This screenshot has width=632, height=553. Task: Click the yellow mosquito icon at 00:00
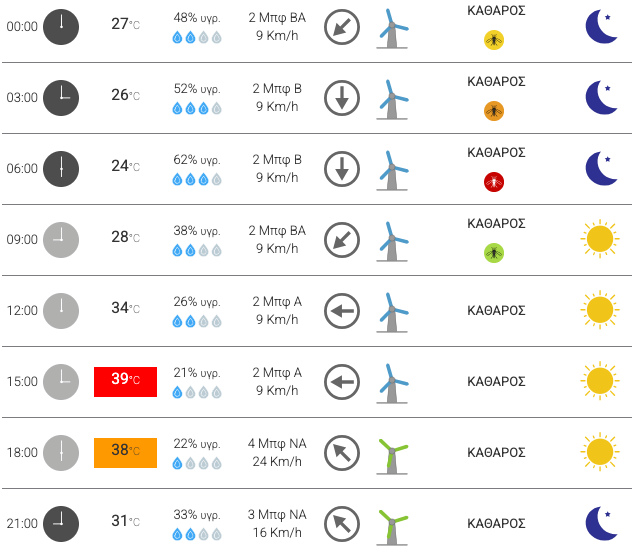(494, 40)
